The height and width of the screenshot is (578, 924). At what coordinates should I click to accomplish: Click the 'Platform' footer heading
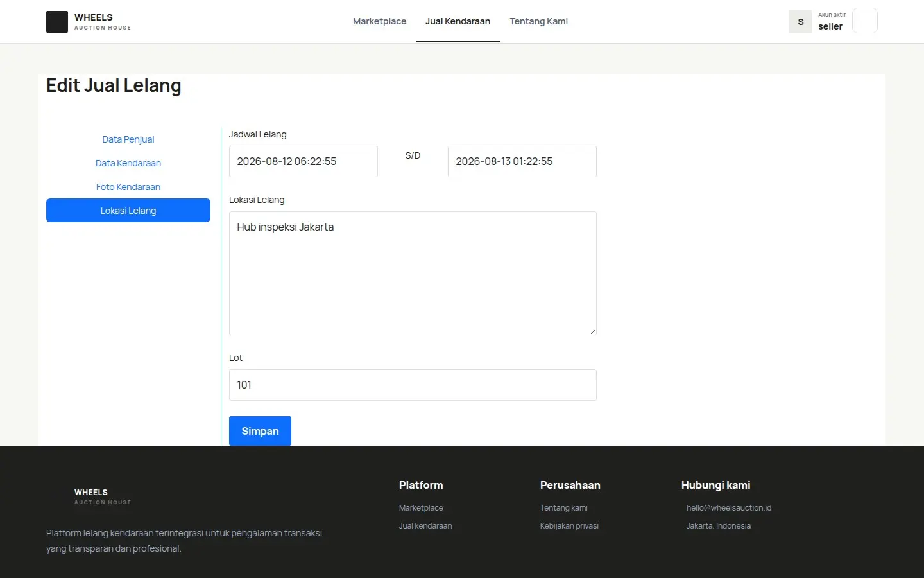421,485
